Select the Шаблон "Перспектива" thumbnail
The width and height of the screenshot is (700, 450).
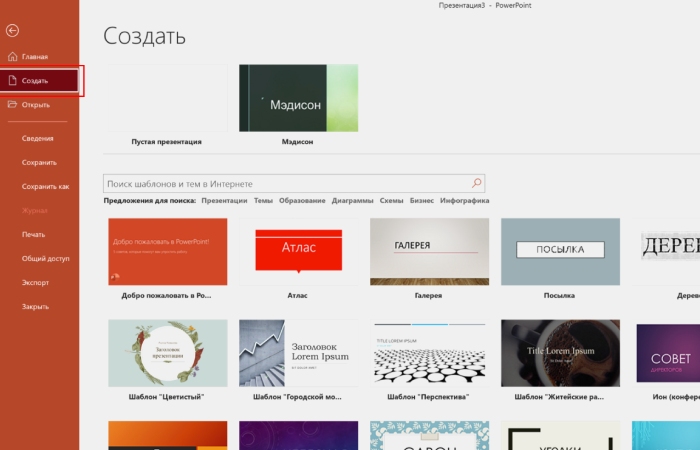click(x=429, y=353)
